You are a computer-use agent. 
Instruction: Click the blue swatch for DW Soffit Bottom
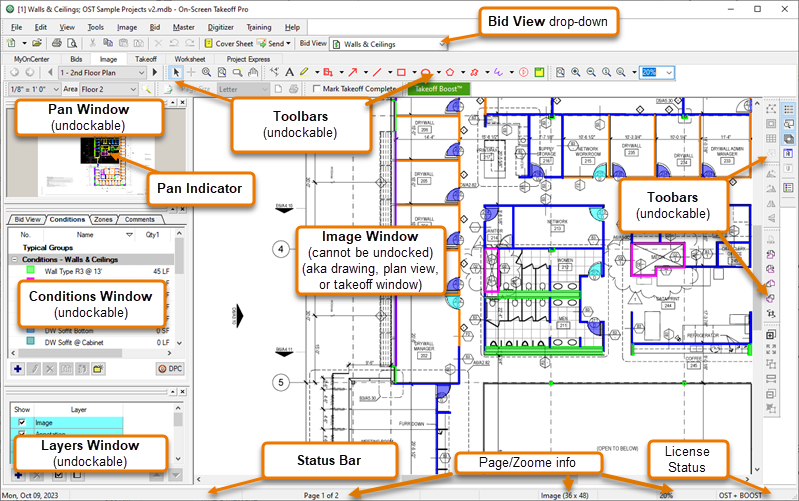pyautogui.click(x=30, y=330)
